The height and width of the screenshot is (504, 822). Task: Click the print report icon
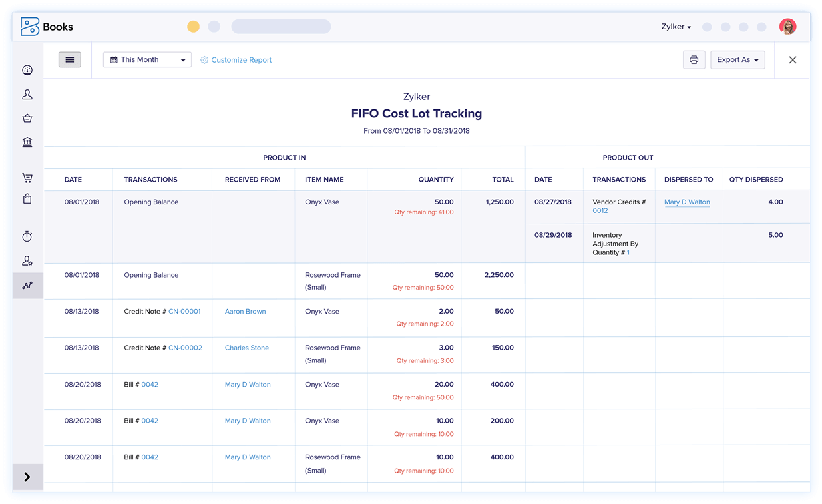[x=694, y=60]
